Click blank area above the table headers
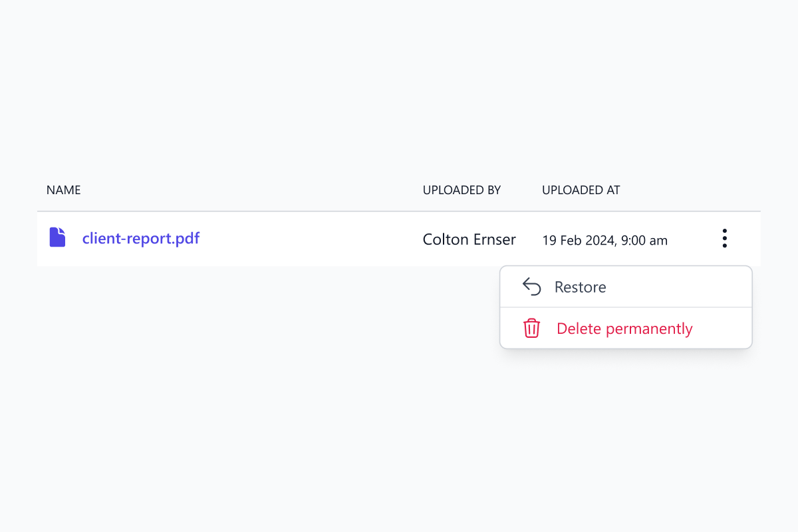Viewport: 798px width, 532px height. [399, 100]
